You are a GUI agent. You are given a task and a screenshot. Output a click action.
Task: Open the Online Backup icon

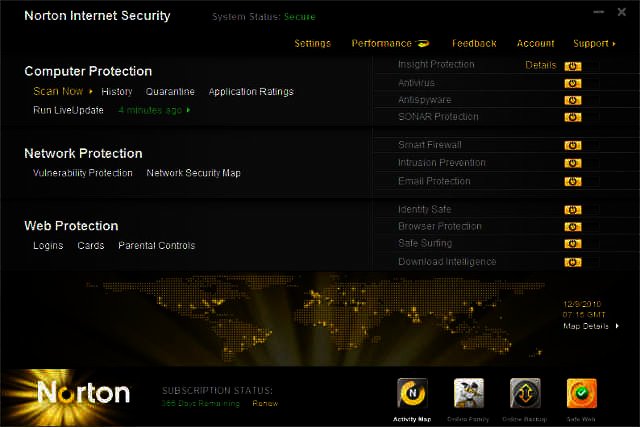(x=525, y=393)
